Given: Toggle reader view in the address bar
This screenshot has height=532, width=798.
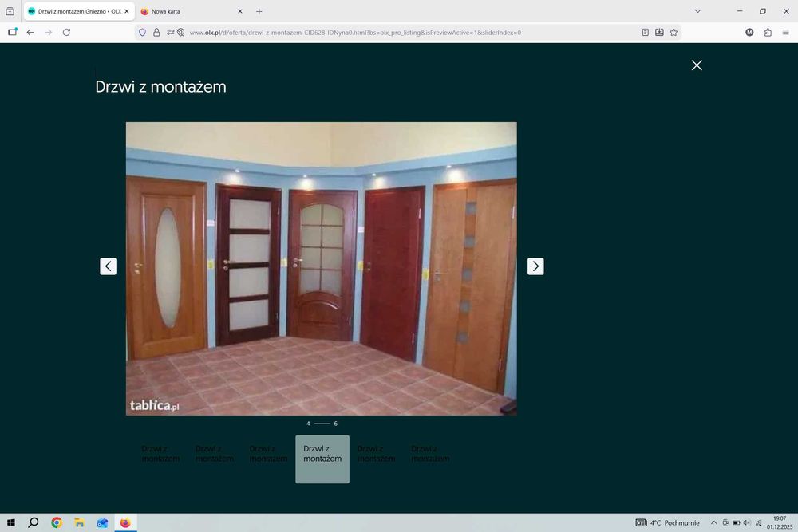Looking at the screenshot, I should [x=645, y=33].
